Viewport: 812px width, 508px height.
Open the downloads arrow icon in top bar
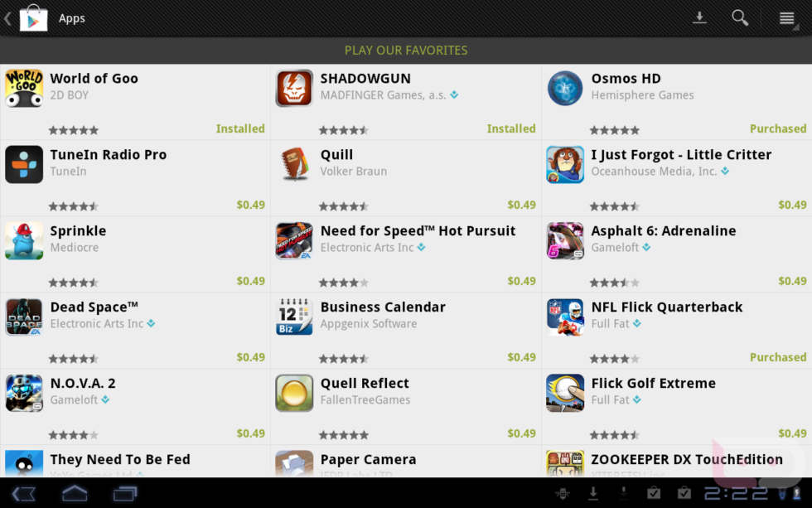(699, 17)
